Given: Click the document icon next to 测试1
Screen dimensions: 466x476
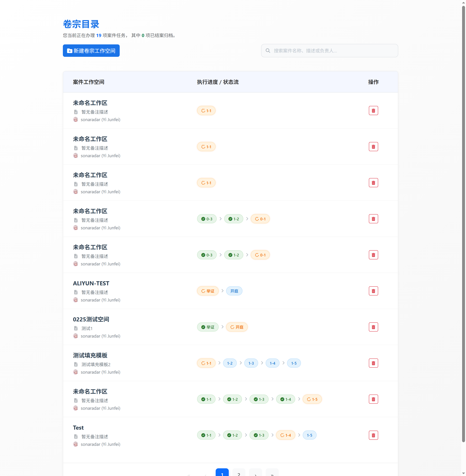Looking at the screenshot, I should click(x=76, y=328).
